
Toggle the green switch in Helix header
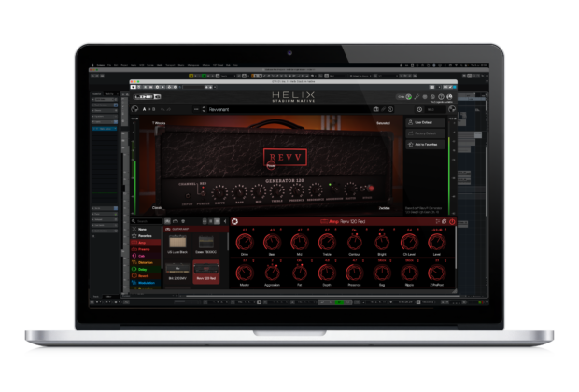point(409,97)
